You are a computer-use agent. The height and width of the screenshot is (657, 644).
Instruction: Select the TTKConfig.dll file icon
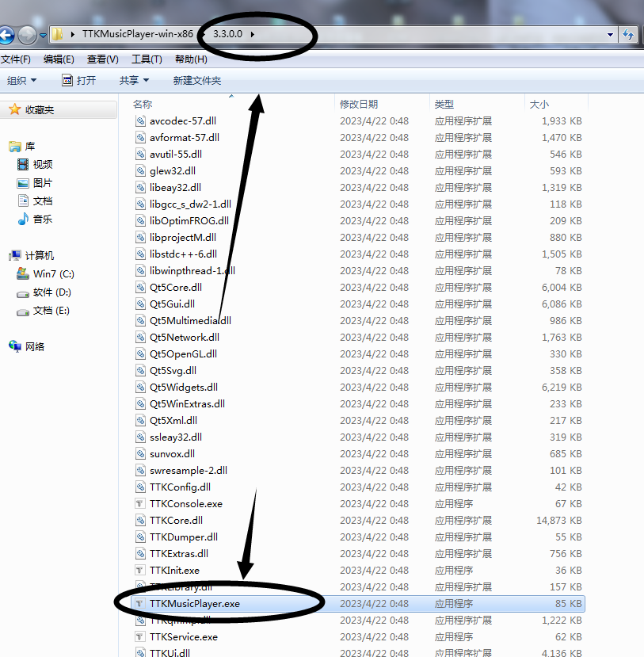click(140, 487)
